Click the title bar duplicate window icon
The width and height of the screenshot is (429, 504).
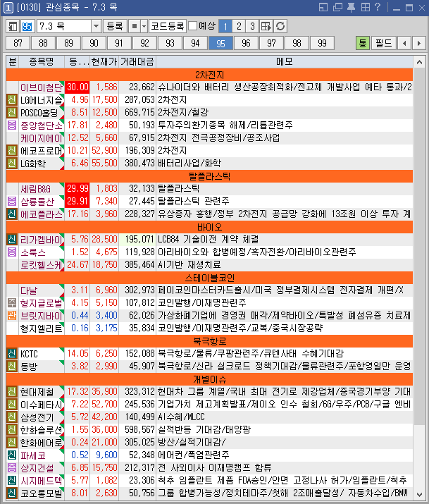click(x=337, y=7)
